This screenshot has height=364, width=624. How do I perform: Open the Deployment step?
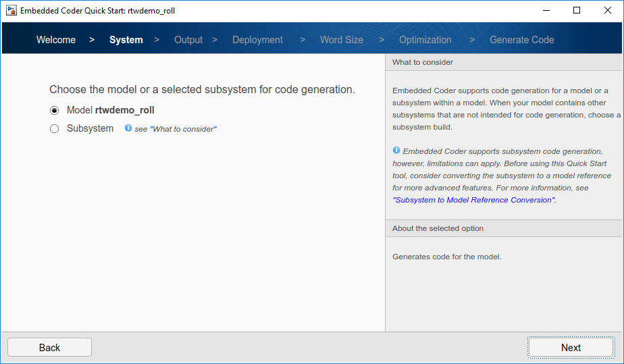[257, 40]
